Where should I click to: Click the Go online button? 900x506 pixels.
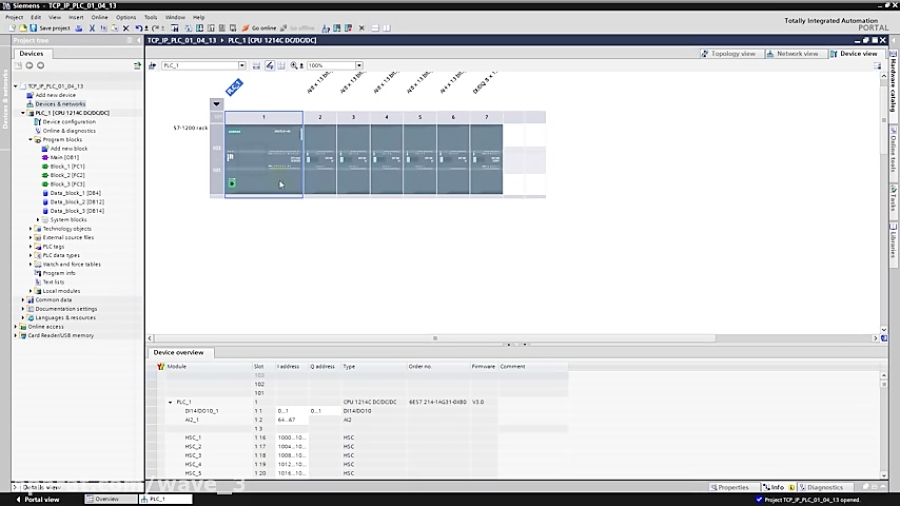pos(259,28)
